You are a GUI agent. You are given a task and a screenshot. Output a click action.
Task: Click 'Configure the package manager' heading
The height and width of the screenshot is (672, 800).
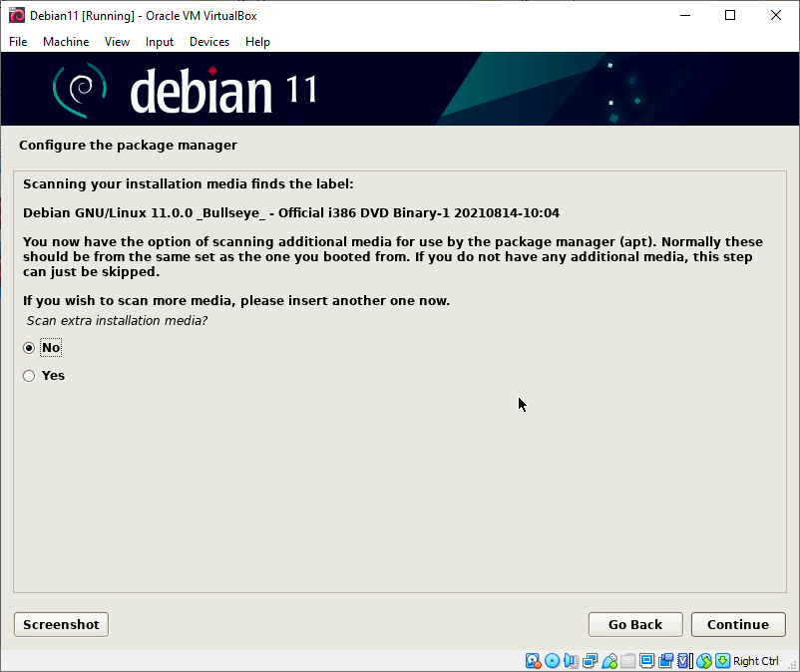coord(128,146)
